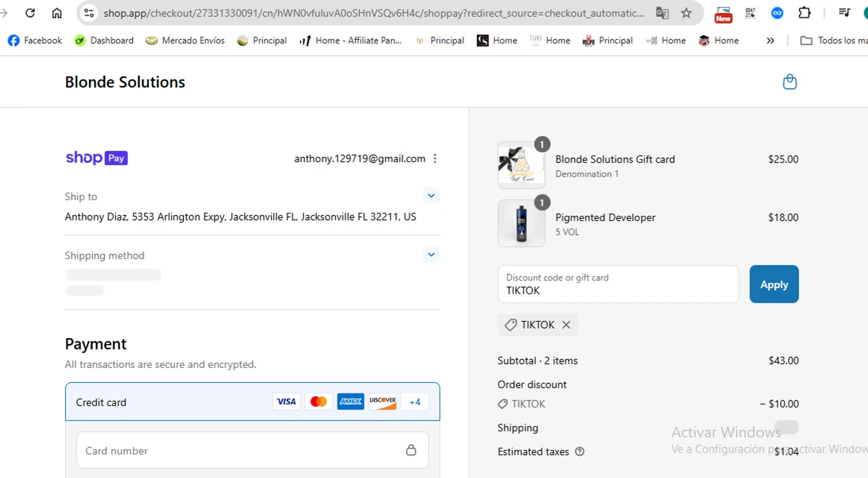Focus the Discount code or gift card field
This screenshot has height=478, width=868.
tap(618, 284)
